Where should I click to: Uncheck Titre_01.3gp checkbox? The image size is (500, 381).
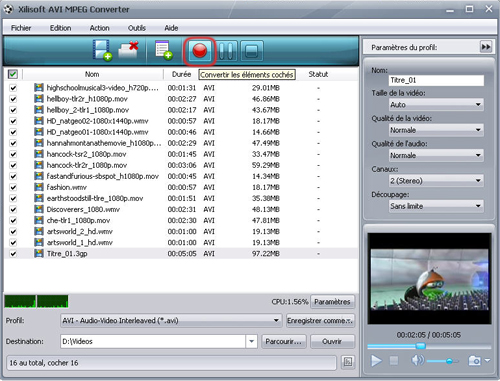coord(13,254)
